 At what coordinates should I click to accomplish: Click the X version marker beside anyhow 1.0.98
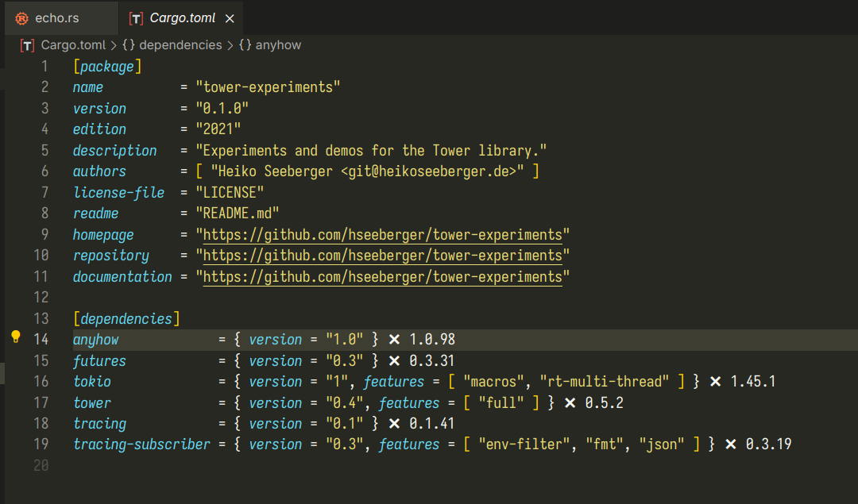394,340
